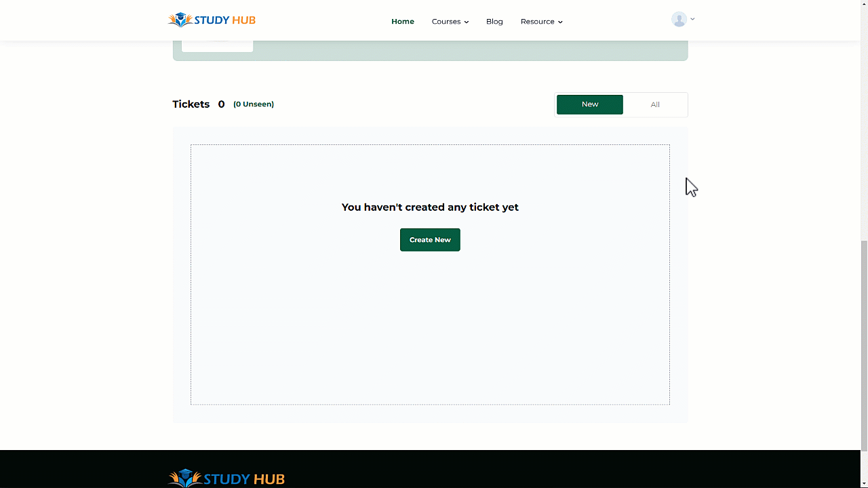Click the partially visible white card at top
The image size is (868, 488).
tap(217, 46)
